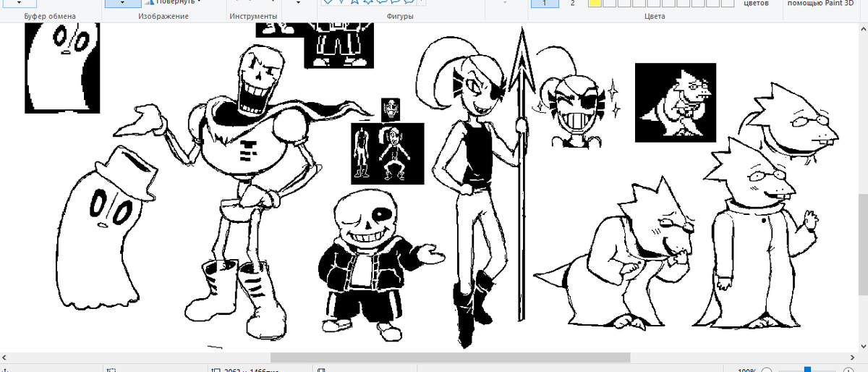Viewport: 868px width, 372px height.
Task: Click the Инструменты group label
Action: [253, 16]
